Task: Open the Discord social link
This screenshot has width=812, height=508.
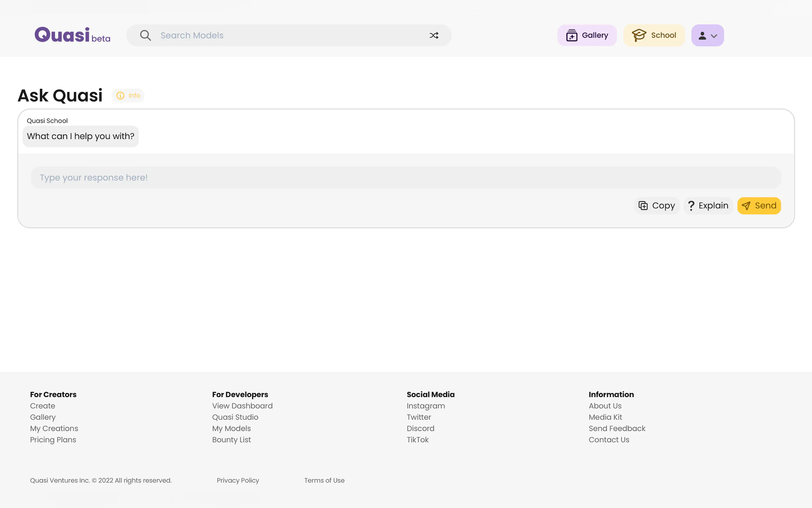Action: pyautogui.click(x=420, y=428)
